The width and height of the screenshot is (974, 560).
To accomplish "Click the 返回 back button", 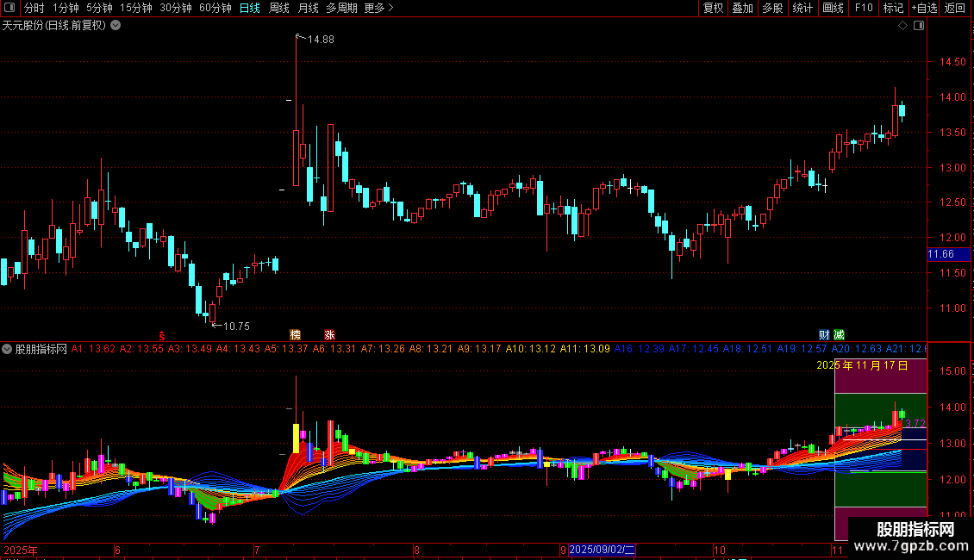I will coord(955,8).
